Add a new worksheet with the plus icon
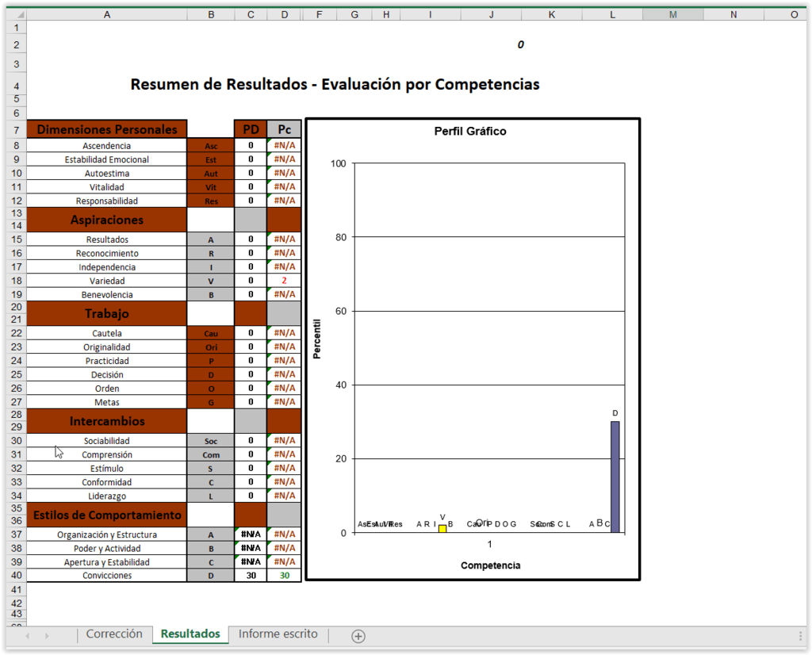The image size is (812, 655). 358,635
